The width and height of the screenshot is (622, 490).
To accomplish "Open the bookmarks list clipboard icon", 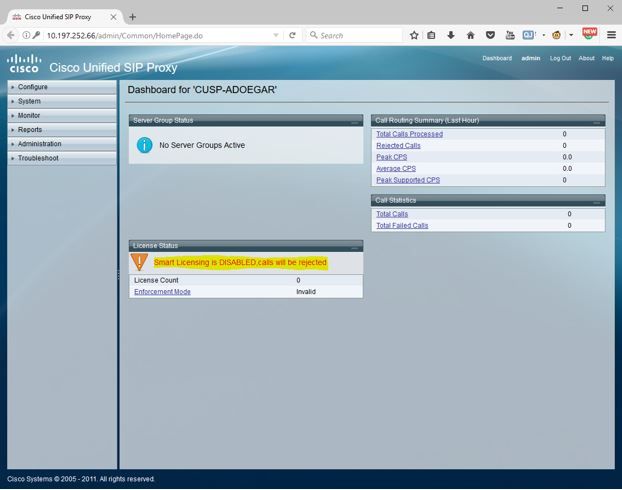I will (431, 35).
